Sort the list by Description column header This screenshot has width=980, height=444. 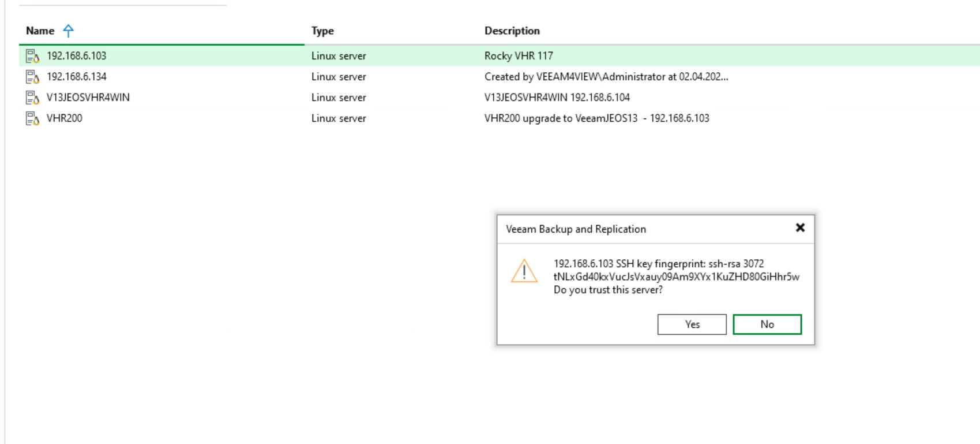[512, 31]
